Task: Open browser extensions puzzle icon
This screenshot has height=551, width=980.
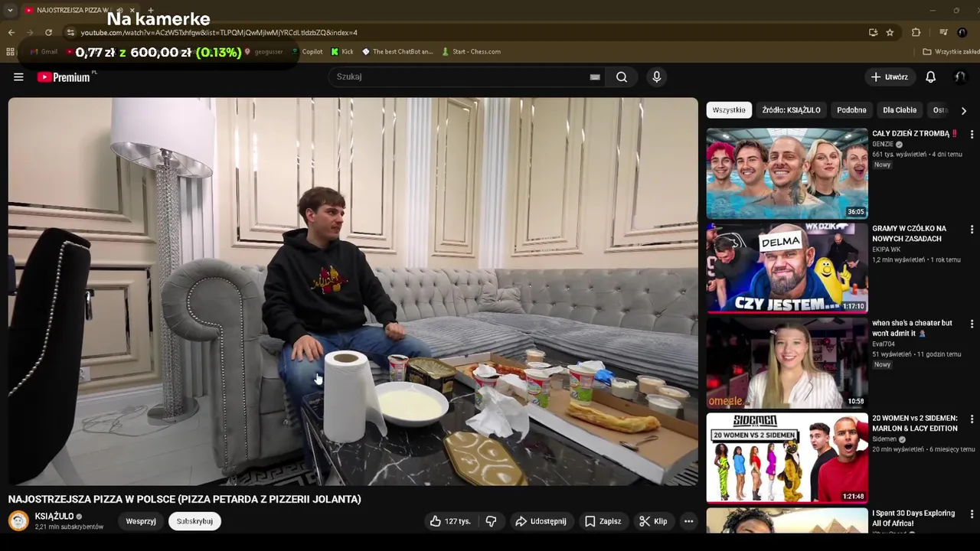Action: point(916,32)
